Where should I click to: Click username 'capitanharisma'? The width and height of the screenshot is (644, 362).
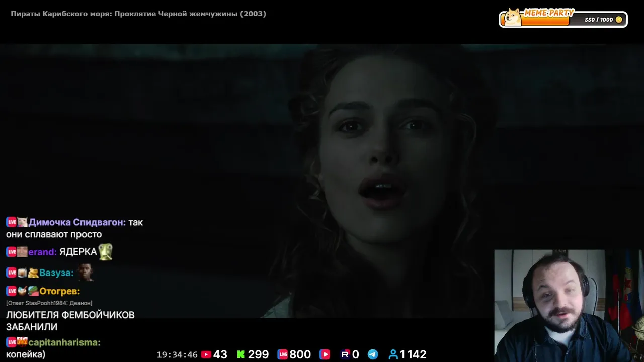point(64,342)
